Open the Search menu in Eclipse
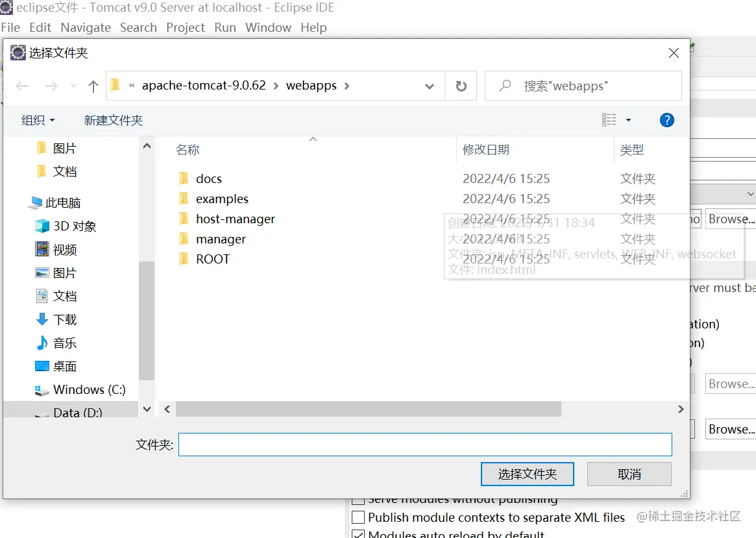 point(138,27)
